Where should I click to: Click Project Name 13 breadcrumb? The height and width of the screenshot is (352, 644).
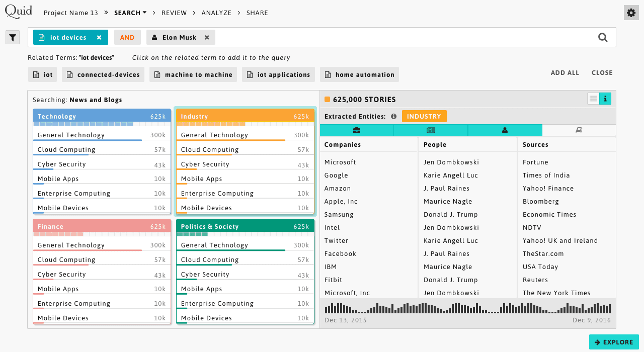click(x=71, y=13)
